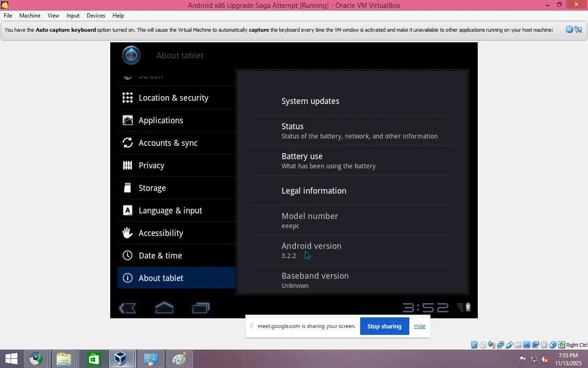Viewport: 588px width, 368px height.
Task: Click the Accounts & sync icon
Action: pyautogui.click(x=127, y=143)
